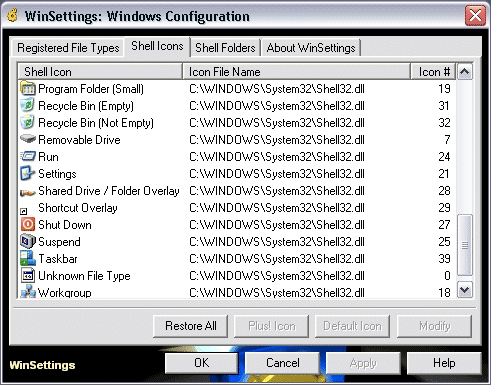Click the Suspend icon
491x385 pixels.
tap(28, 241)
